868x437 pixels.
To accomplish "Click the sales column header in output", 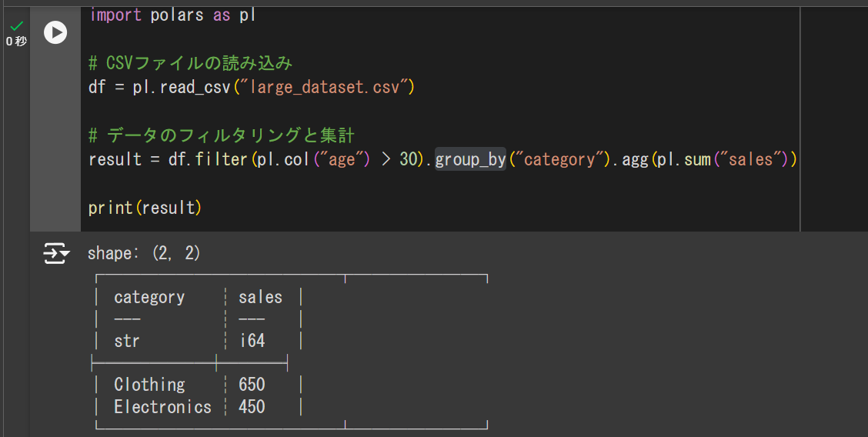I will click(x=260, y=297).
